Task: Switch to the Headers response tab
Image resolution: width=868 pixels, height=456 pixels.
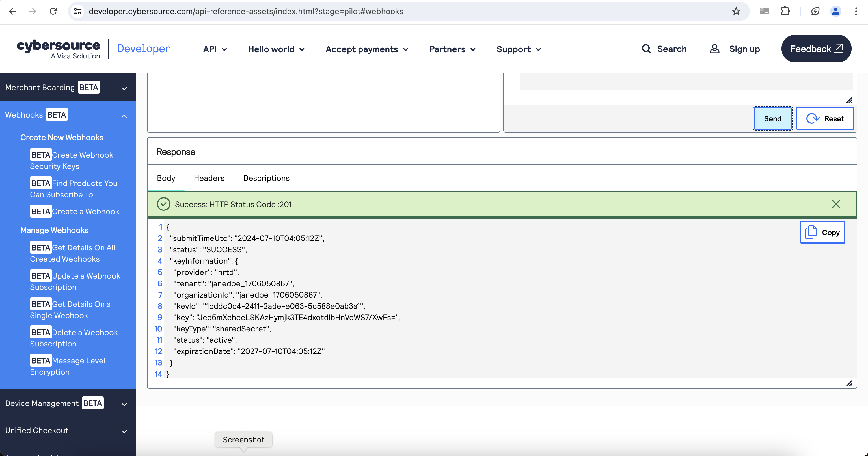Action: (209, 178)
